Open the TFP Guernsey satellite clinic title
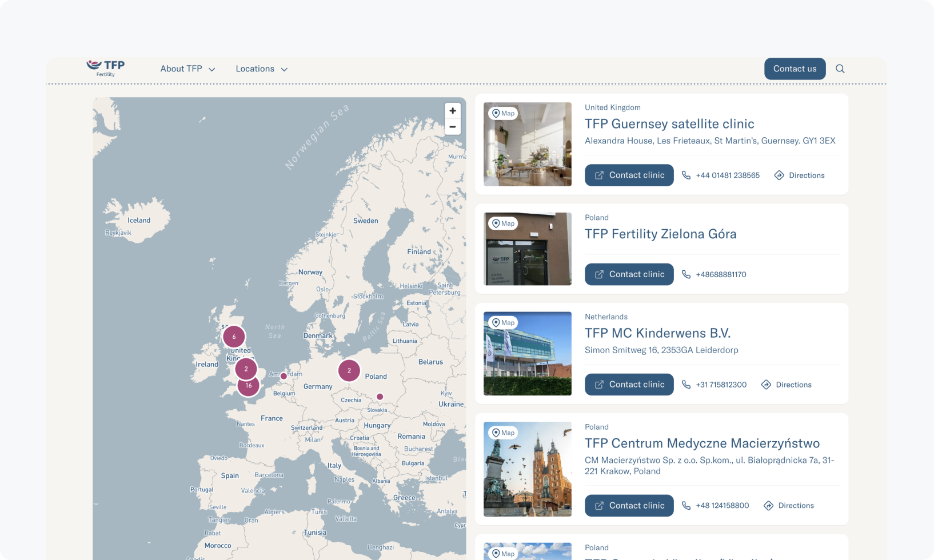 [x=669, y=124]
